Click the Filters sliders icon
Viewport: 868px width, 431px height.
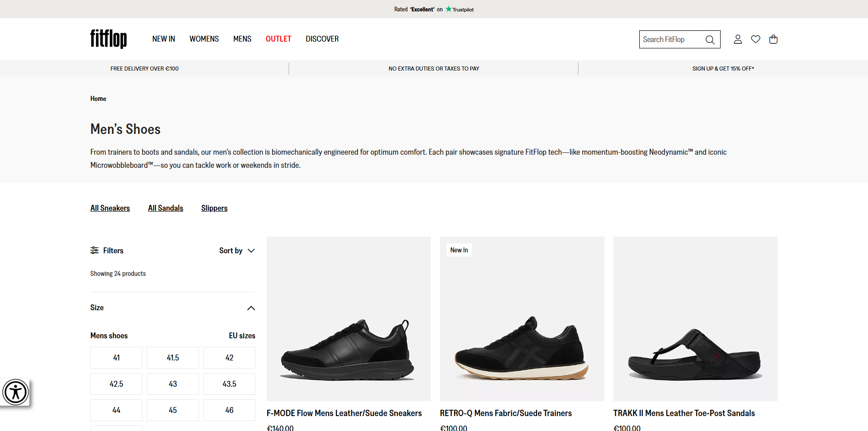pyautogui.click(x=94, y=251)
